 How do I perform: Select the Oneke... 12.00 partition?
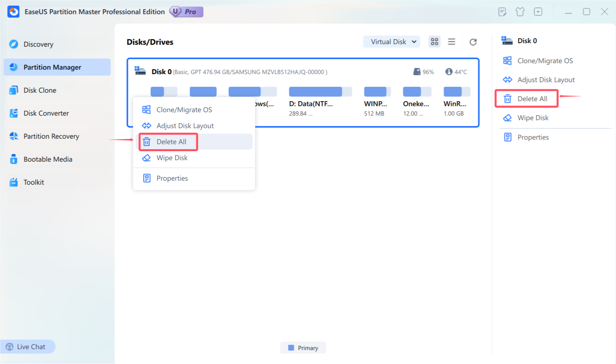point(416,102)
